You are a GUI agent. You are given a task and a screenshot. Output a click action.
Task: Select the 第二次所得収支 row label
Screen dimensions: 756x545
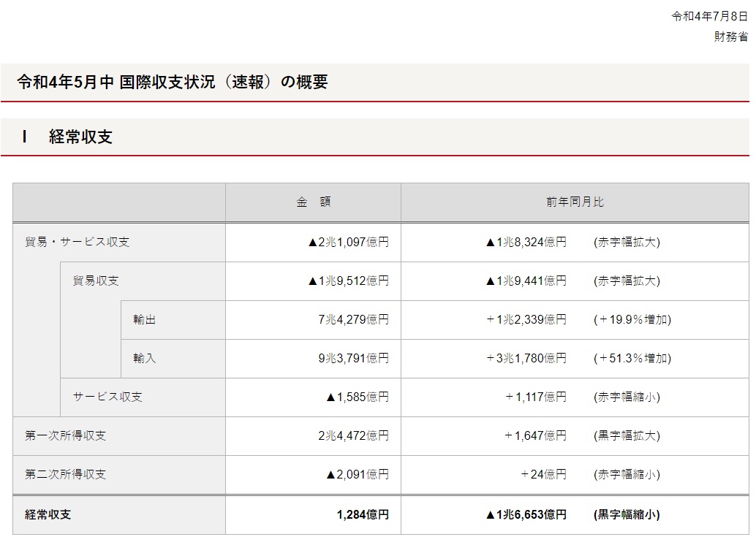tap(65, 474)
